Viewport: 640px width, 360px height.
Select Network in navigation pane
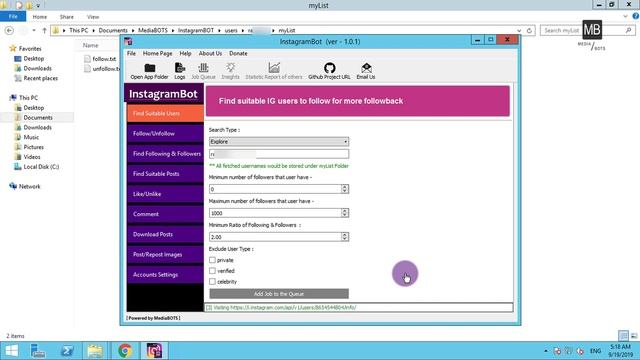pos(25,186)
